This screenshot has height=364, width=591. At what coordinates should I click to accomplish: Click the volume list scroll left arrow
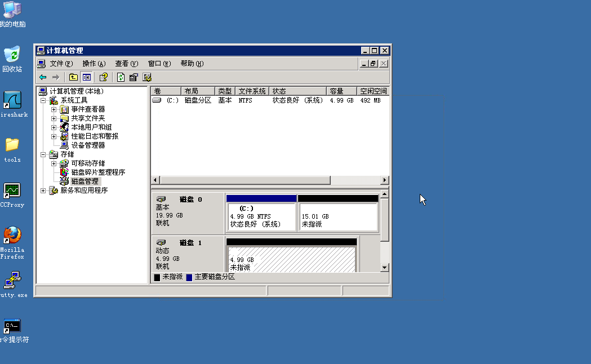[155, 180]
